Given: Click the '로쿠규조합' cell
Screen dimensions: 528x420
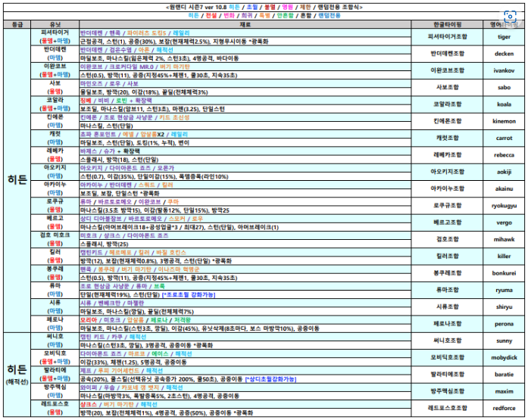Looking at the screenshot, I should pyautogui.click(x=447, y=206).
